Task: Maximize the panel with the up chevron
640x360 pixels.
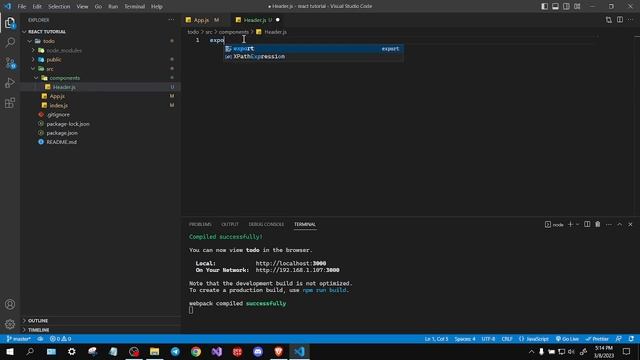Action: click(x=620, y=224)
